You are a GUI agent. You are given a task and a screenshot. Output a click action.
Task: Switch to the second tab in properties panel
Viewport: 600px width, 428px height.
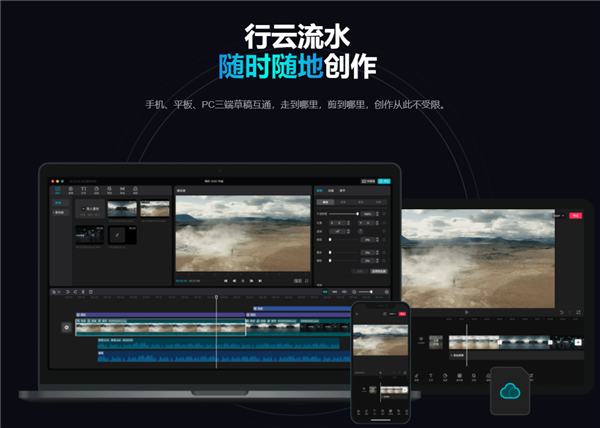pyautogui.click(x=331, y=189)
